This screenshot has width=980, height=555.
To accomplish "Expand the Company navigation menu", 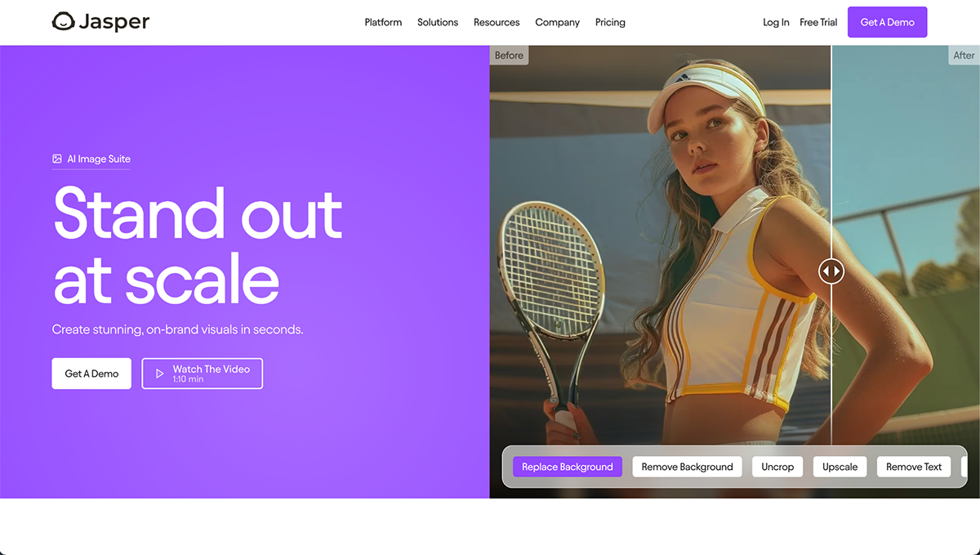I will pos(557,22).
